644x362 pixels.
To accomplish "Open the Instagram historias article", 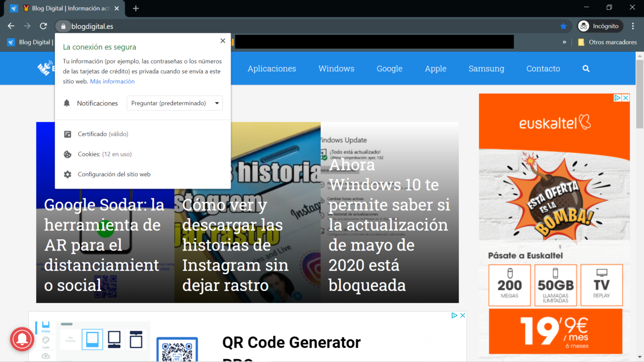I will coord(235,245).
